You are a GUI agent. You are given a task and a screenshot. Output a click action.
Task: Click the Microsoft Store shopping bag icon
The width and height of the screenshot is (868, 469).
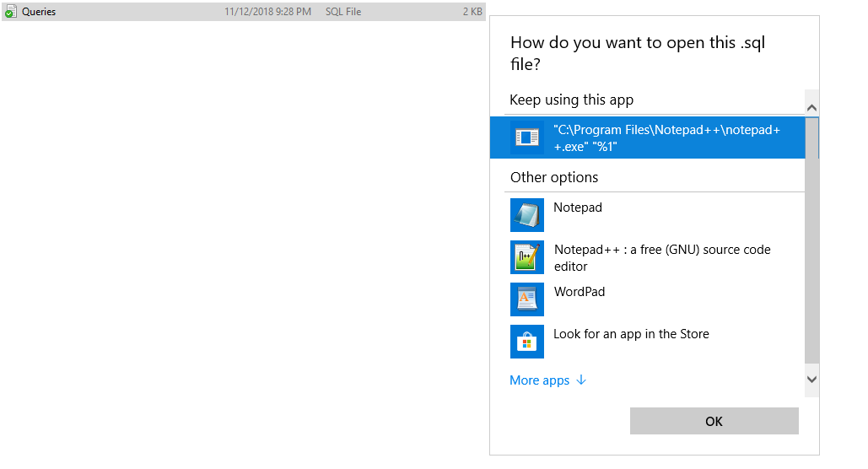coord(527,342)
